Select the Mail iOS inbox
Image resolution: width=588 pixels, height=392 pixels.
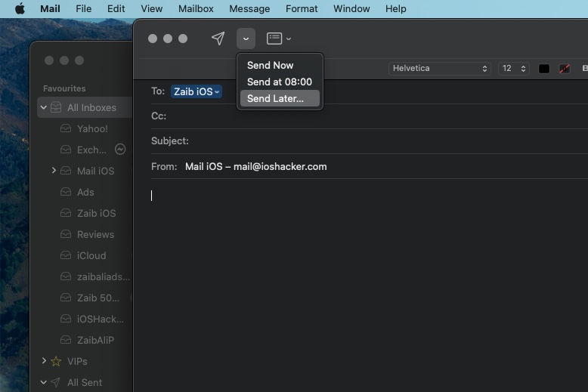pos(96,171)
